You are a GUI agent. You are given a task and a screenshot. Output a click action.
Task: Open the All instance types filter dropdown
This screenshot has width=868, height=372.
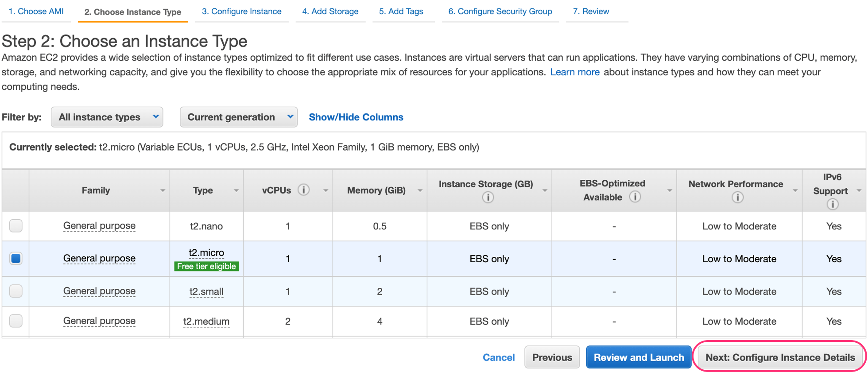pyautogui.click(x=107, y=117)
